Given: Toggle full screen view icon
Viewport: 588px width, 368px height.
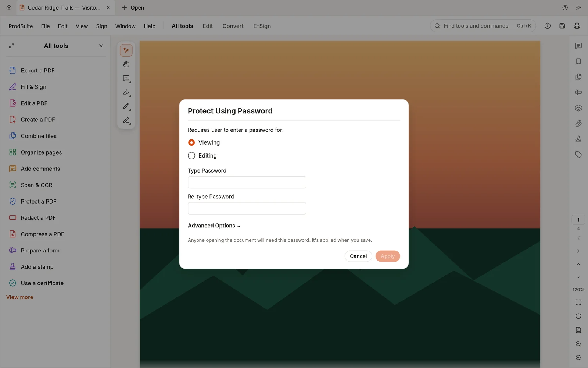Looking at the screenshot, I should 578,302.
